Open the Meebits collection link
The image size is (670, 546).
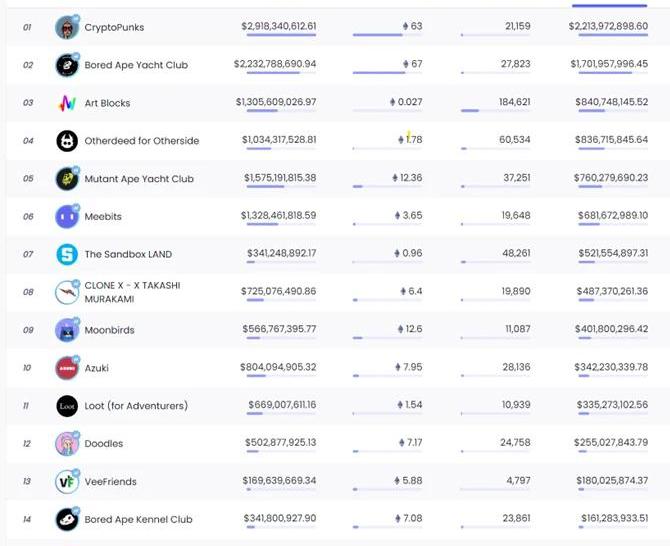tap(103, 217)
